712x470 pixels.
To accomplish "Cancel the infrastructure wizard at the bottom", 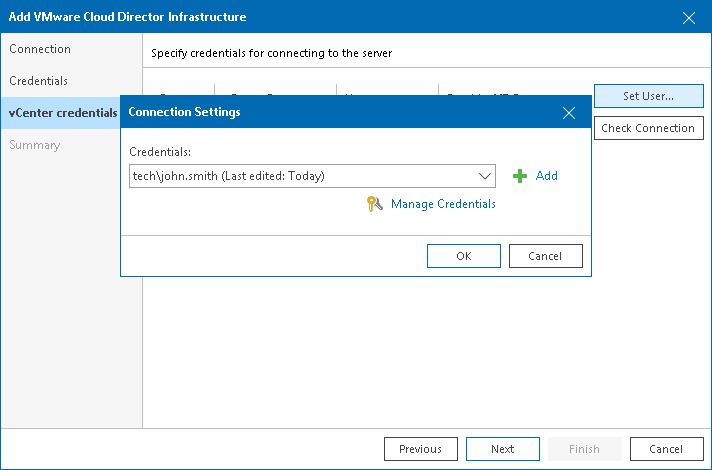I will [x=667, y=449].
